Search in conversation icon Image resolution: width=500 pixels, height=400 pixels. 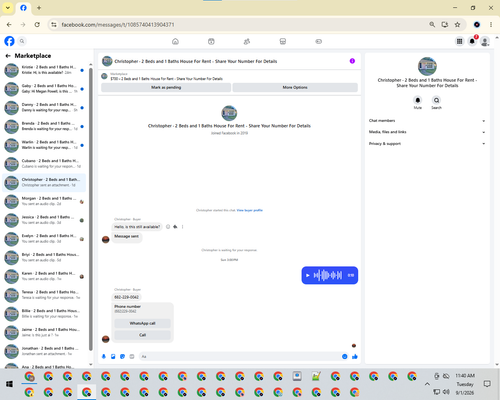[436, 100]
